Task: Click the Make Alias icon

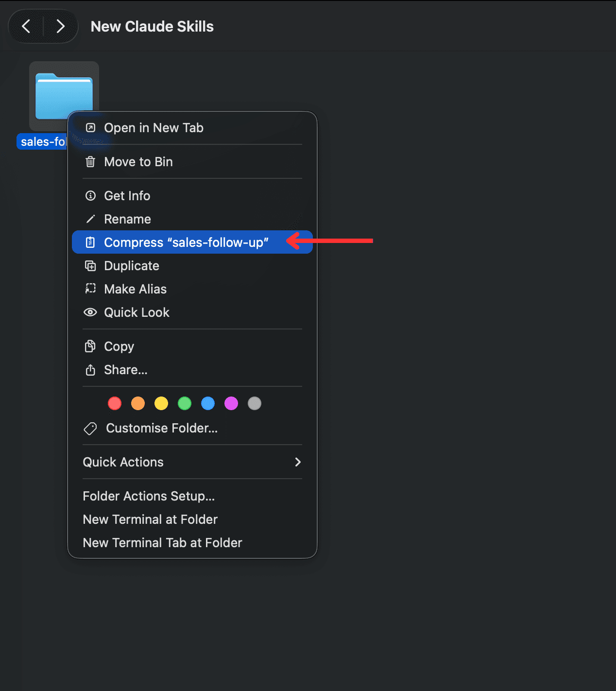Action: coord(90,289)
